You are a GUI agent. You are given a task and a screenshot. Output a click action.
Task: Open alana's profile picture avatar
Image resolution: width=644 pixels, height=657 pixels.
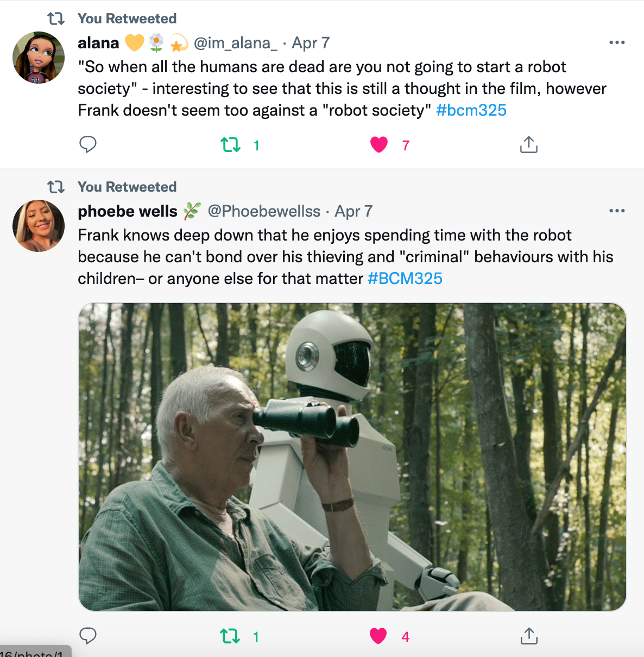click(39, 58)
